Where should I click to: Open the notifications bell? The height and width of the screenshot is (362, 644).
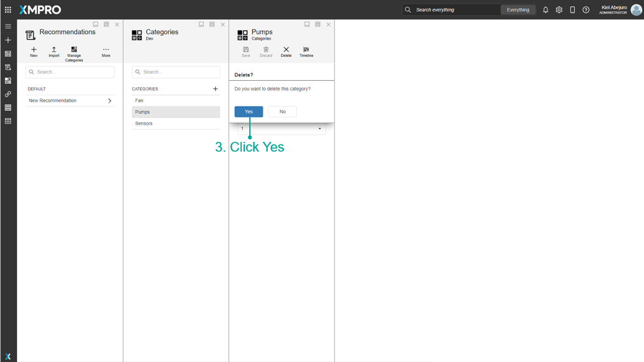[x=546, y=10]
